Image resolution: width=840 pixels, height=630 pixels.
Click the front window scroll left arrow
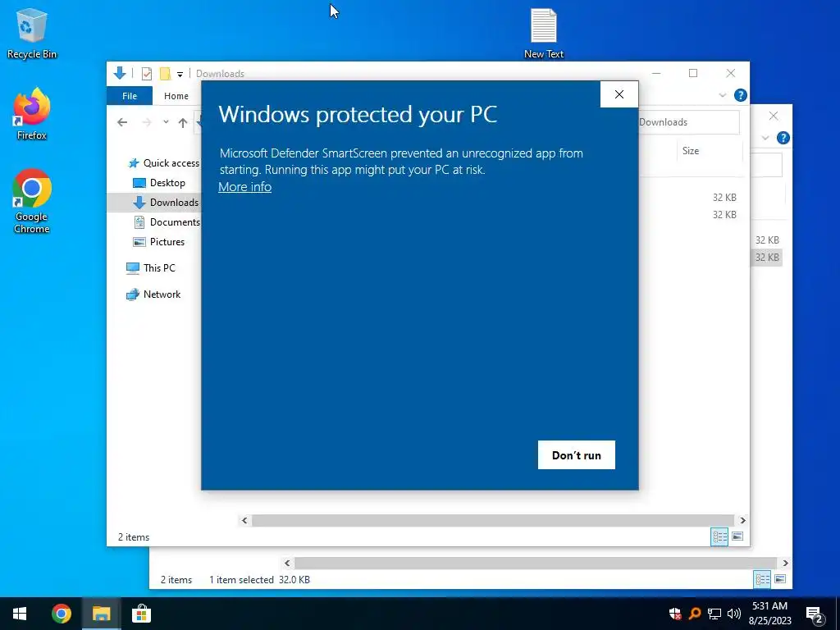(x=244, y=520)
